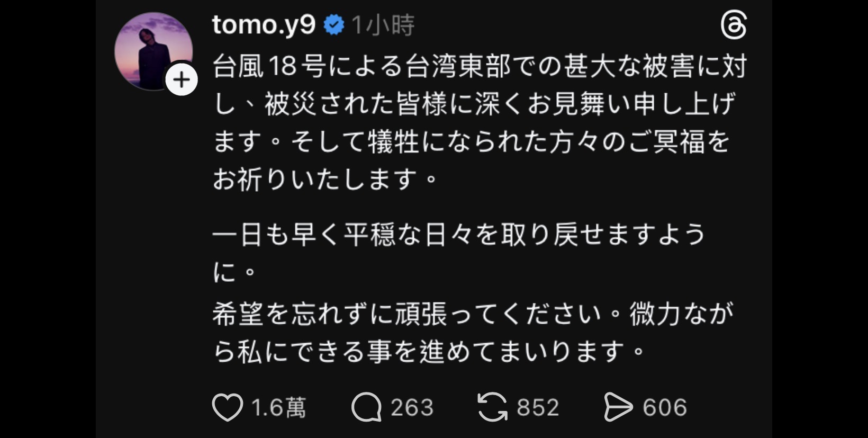This screenshot has height=438, width=868.
Task: View the 1.6萬 likes count
Action: click(x=278, y=407)
